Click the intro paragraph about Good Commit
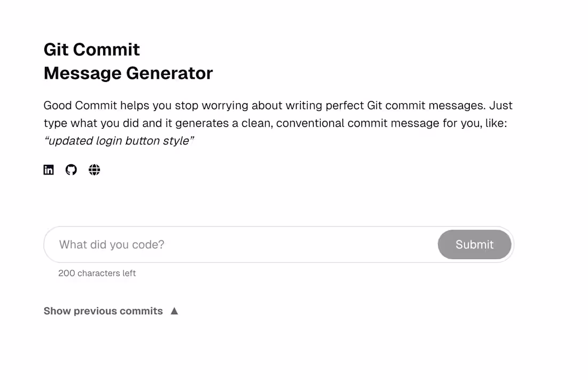Viewport: 588px width, 380px height. click(278, 114)
